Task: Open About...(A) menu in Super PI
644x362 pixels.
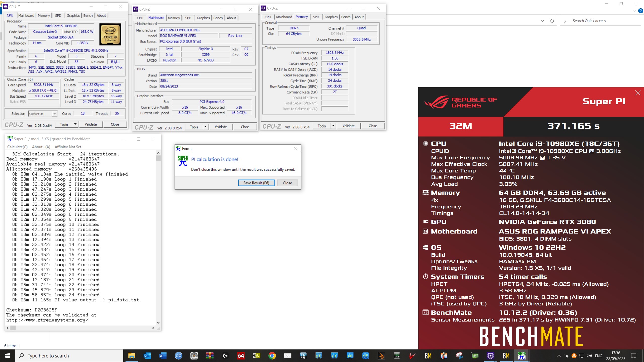Action: point(41,147)
